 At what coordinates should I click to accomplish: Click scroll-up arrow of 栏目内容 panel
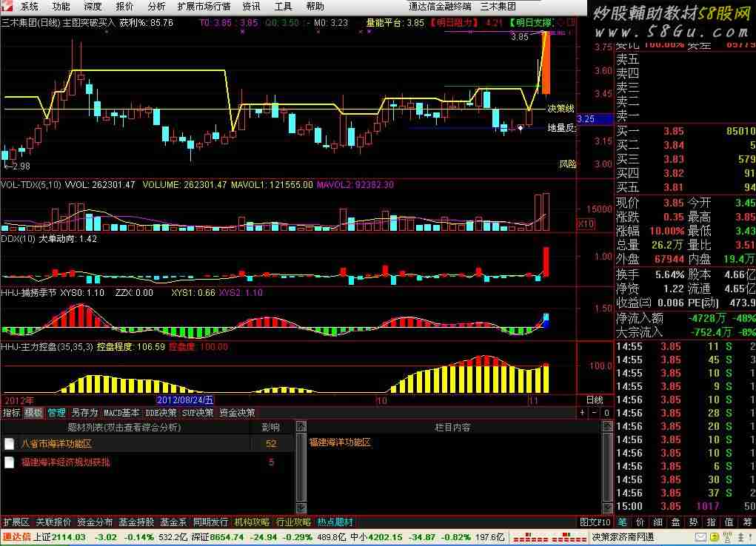[607, 426]
